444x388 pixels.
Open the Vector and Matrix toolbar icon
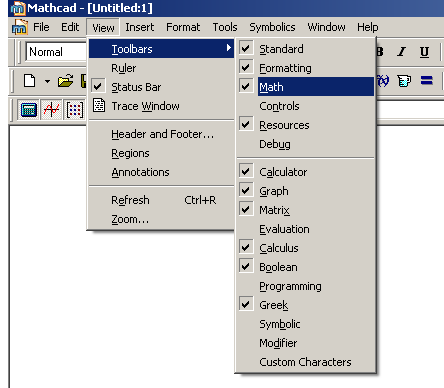coord(74,110)
